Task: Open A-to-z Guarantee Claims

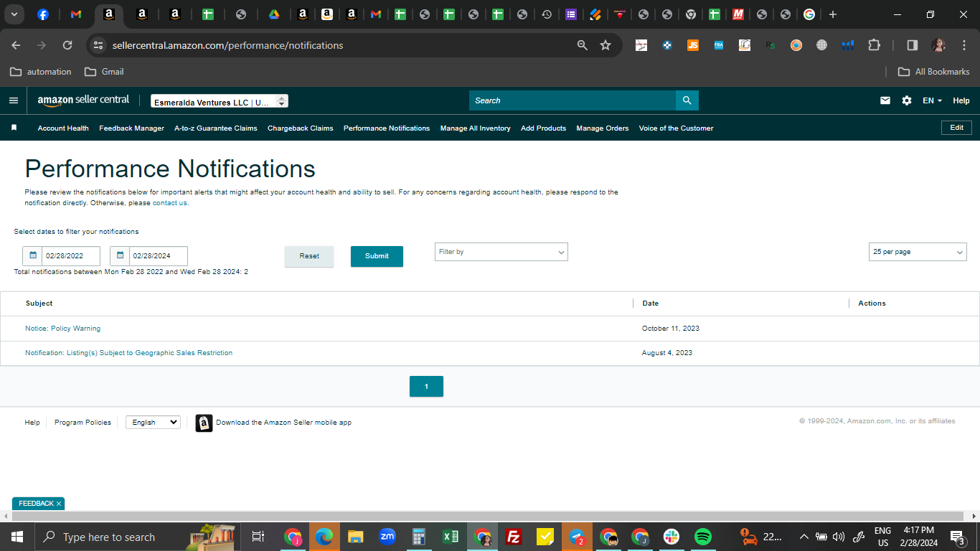Action: point(215,128)
